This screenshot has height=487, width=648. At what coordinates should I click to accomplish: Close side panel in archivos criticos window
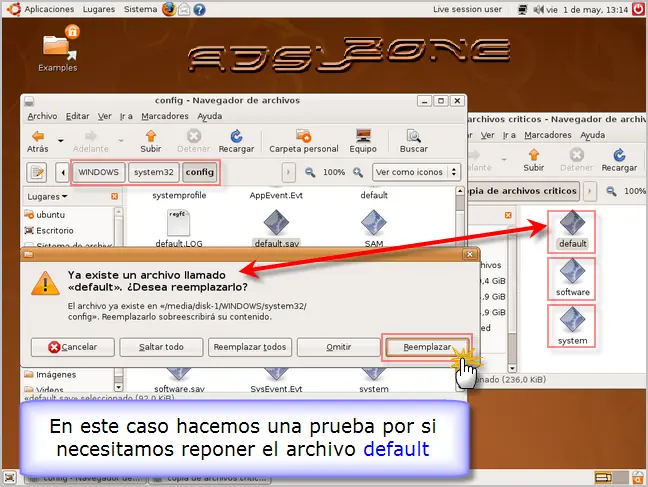(x=508, y=215)
